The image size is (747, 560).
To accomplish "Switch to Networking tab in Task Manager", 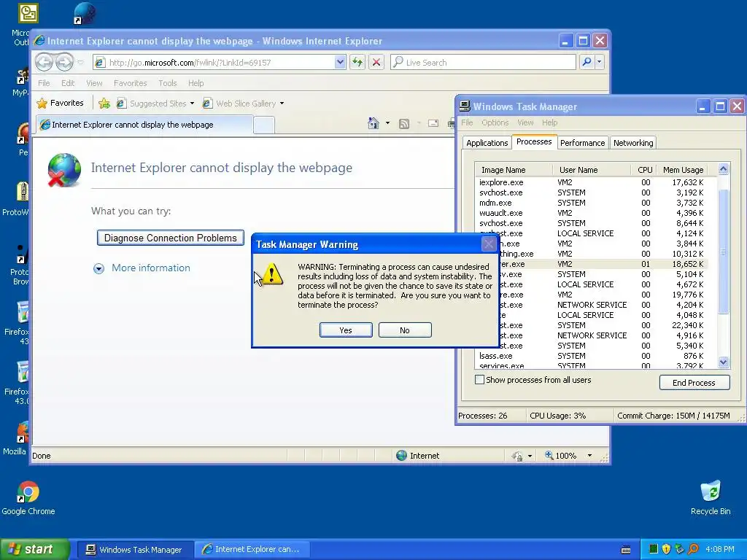I will pyautogui.click(x=633, y=143).
